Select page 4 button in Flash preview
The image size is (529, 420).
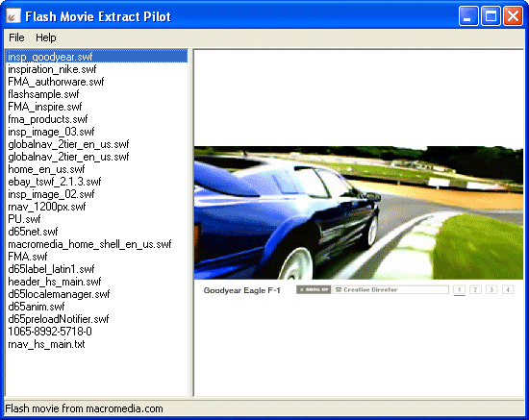508,289
